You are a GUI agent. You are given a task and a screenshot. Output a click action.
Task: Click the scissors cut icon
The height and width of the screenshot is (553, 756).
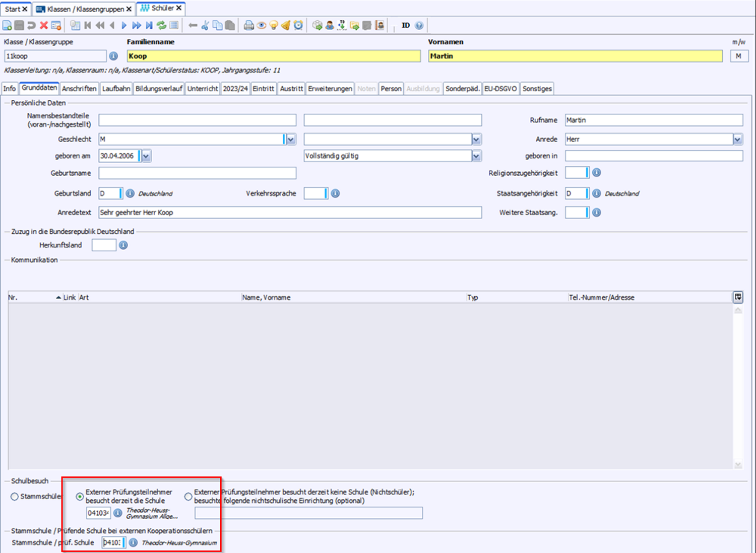coord(205,25)
